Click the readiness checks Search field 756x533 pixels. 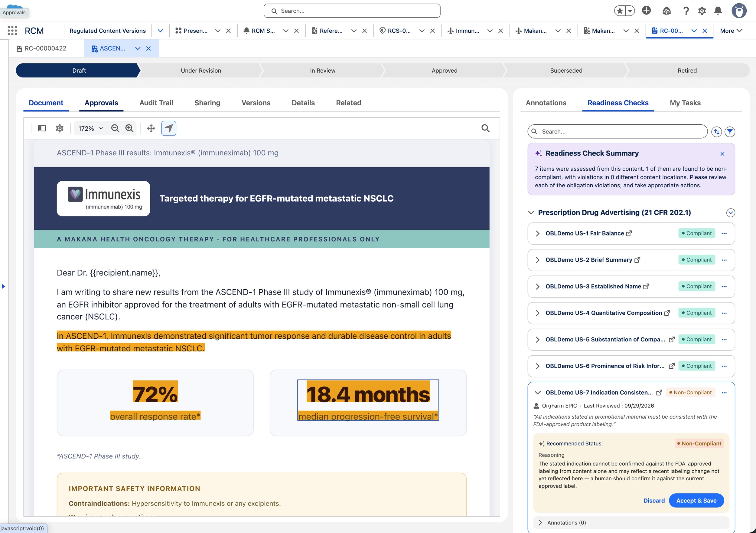(x=618, y=132)
